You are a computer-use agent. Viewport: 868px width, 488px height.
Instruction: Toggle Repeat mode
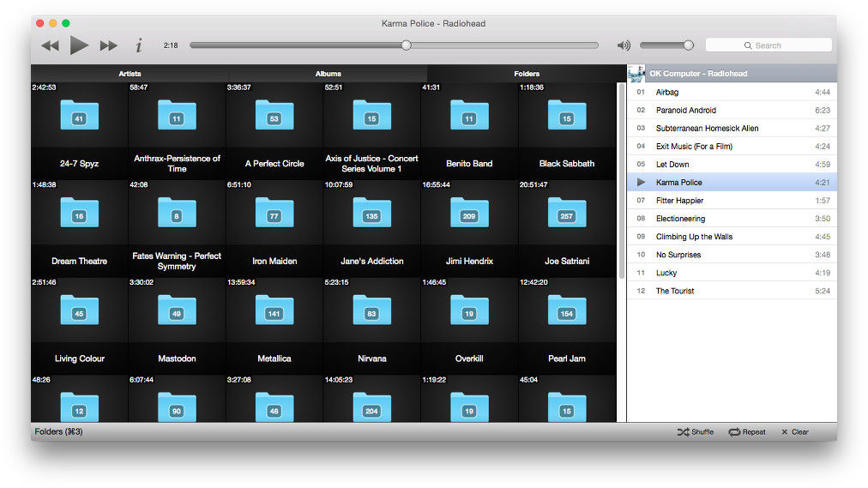pos(747,432)
